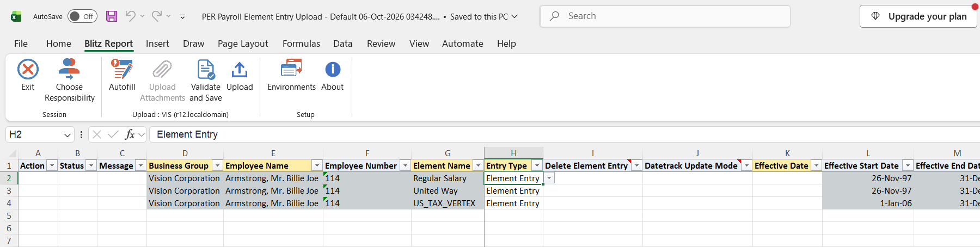
Task: Open the Effective Date filter dropdown
Action: [816, 165]
